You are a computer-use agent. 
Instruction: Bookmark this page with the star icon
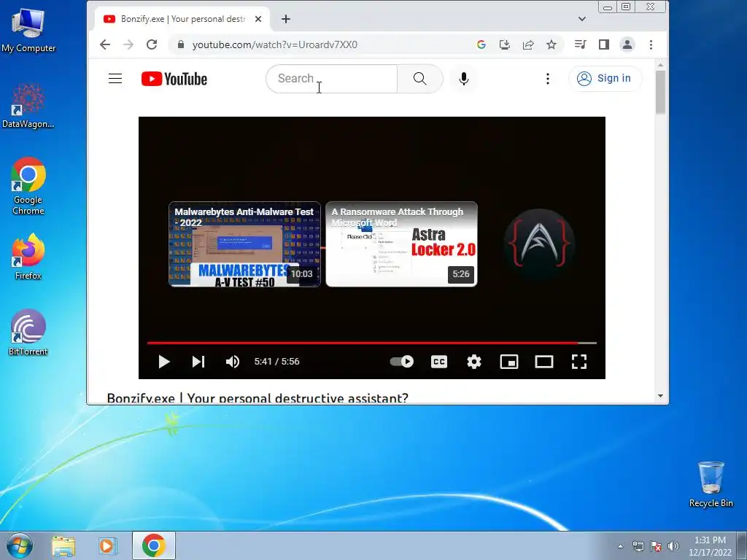(551, 44)
